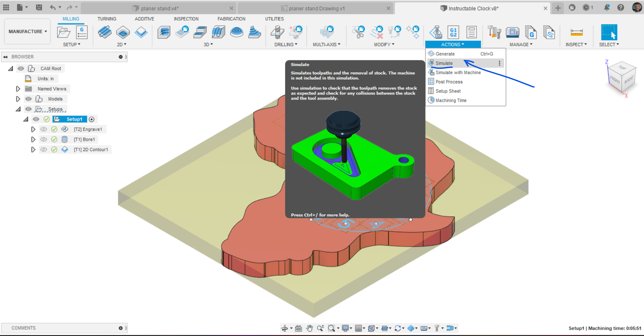
Task: Hide the Setups folder
Action: [x=28, y=109]
